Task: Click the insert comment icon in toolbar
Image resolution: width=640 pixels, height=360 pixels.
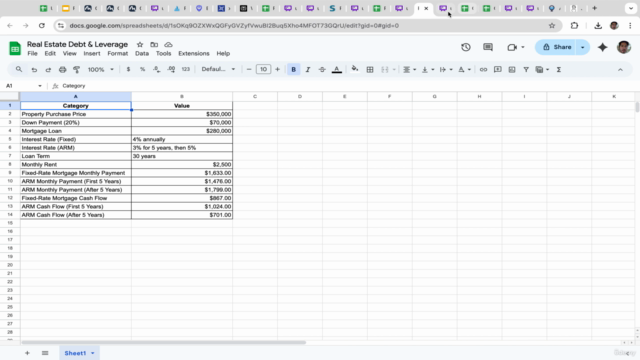Action: coord(498,70)
